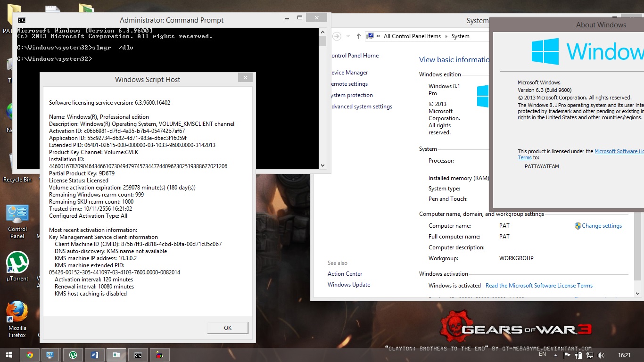Click the Command Prompt title bar icon
644x362 pixels.
[x=22, y=20]
